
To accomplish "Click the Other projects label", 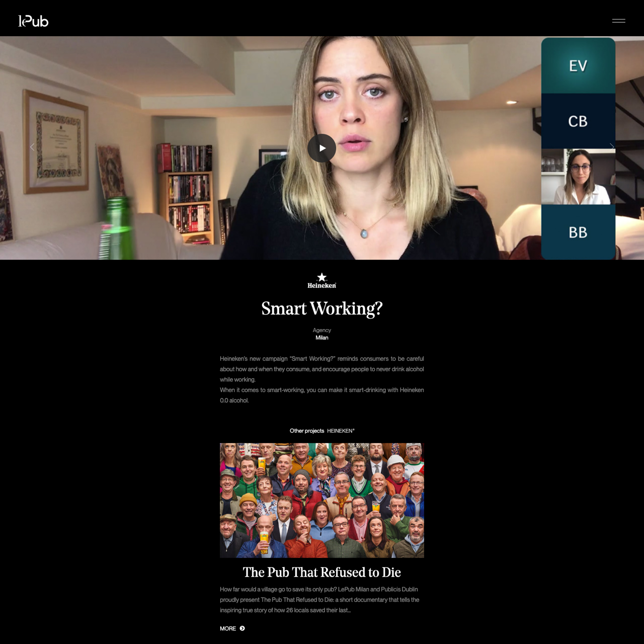I will [x=306, y=431].
